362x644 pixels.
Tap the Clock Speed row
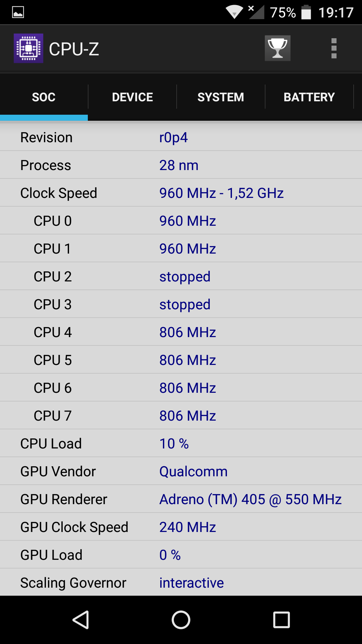(181, 193)
